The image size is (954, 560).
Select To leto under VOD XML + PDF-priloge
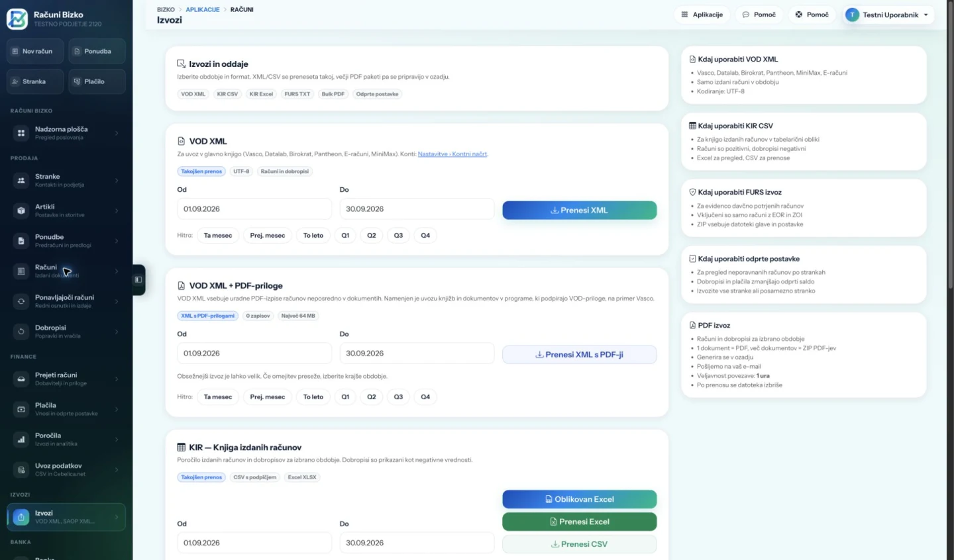313,397
